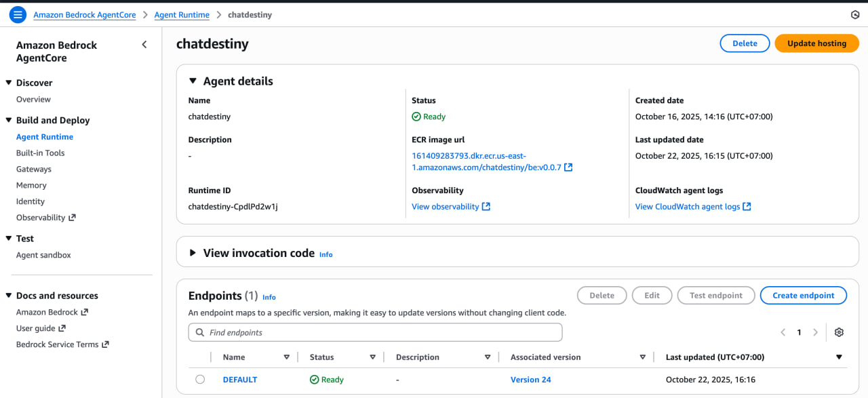Go to next endpoints page arrow
868x398 pixels.
(815, 332)
